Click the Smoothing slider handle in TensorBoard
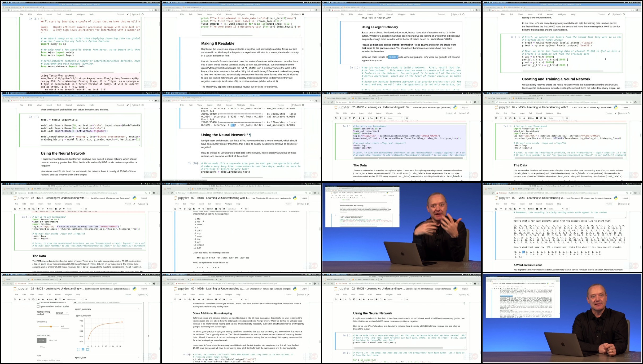 click(x=51, y=327)
